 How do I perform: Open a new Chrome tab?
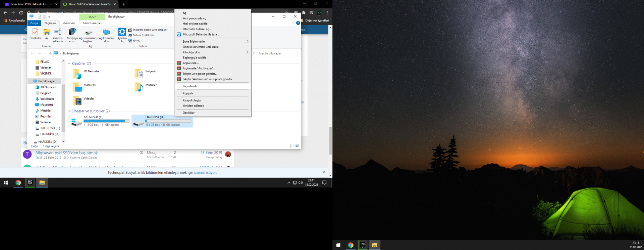(124, 4)
